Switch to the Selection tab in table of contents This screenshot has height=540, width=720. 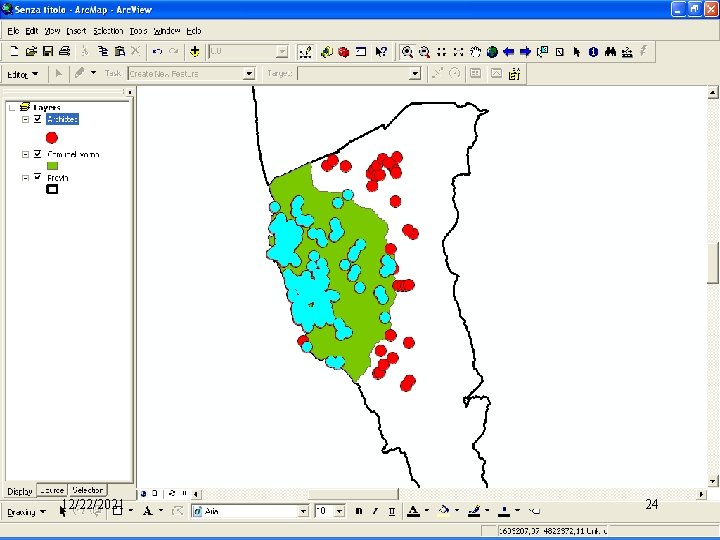(88, 490)
